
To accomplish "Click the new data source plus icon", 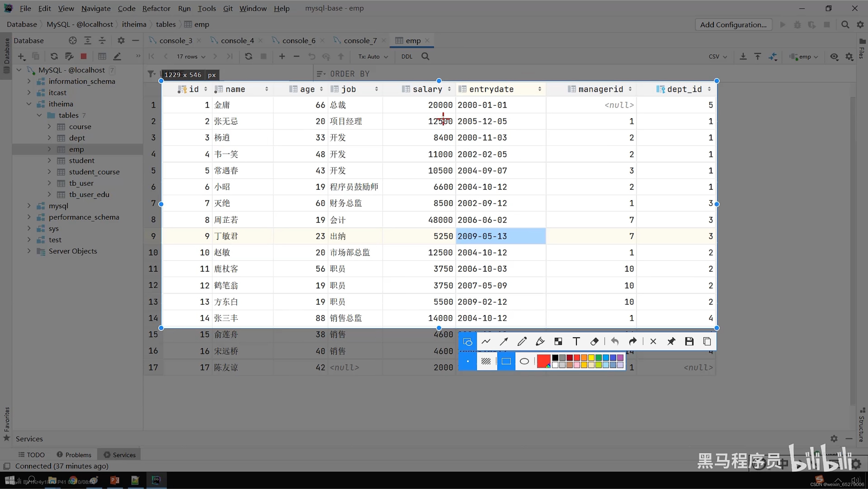I will click(21, 56).
